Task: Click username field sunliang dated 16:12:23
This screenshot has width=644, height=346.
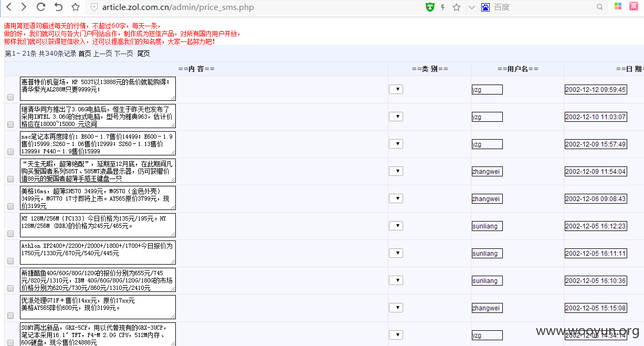Action: pos(487,226)
